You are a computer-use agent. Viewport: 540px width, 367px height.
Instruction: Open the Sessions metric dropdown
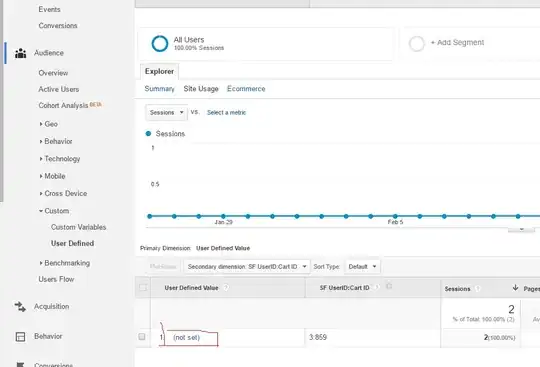(x=166, y=113)
